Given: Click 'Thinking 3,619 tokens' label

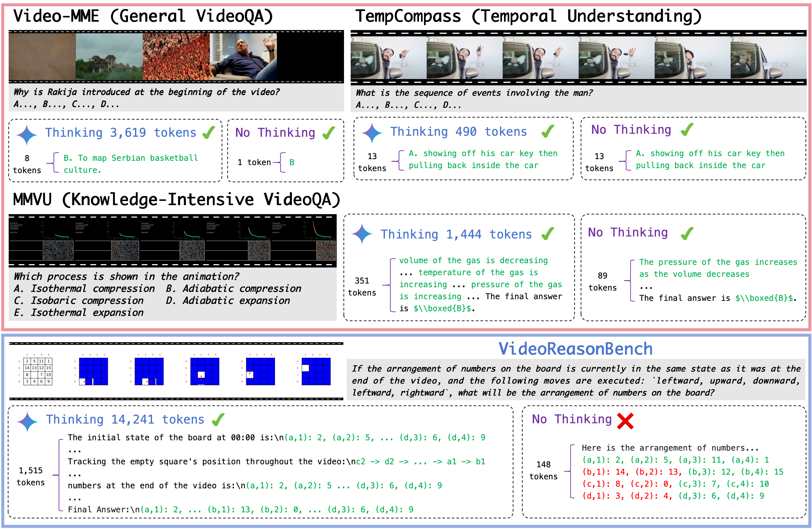Looking at the screenshot, I should (121, 133).
